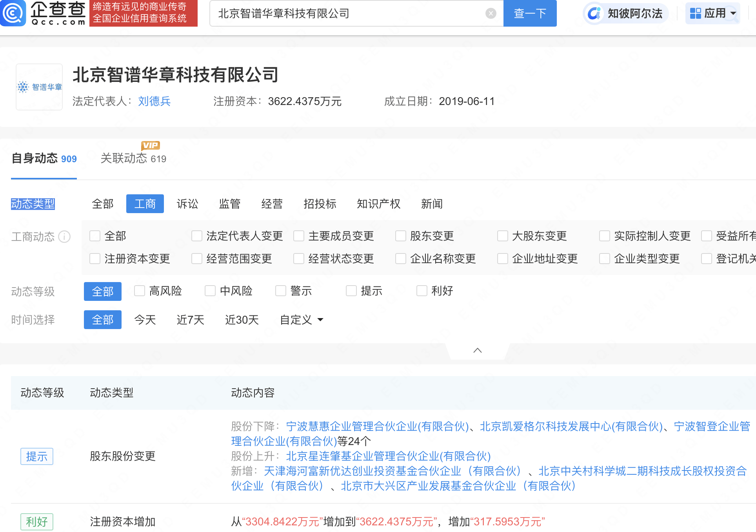Image resolution: width=756 pixels, height=532 pixels.
Task: Select the 新闻 dynamic type filter
Action: click(432, 204)
